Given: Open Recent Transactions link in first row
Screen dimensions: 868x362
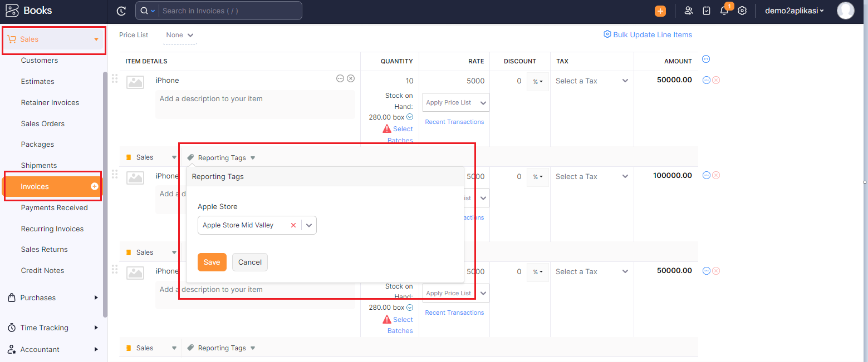Looking at the screenshot, I should (454, 122).
